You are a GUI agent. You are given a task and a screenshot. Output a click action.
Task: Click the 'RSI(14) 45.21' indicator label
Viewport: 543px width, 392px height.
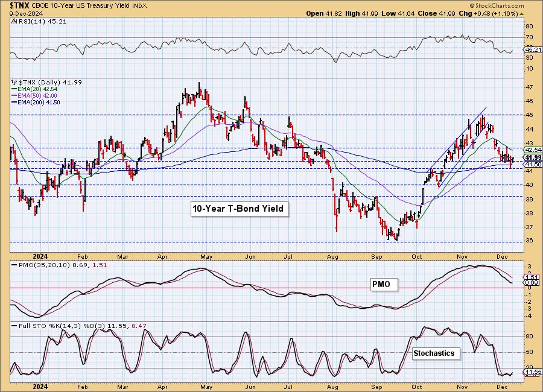point(42,21)
